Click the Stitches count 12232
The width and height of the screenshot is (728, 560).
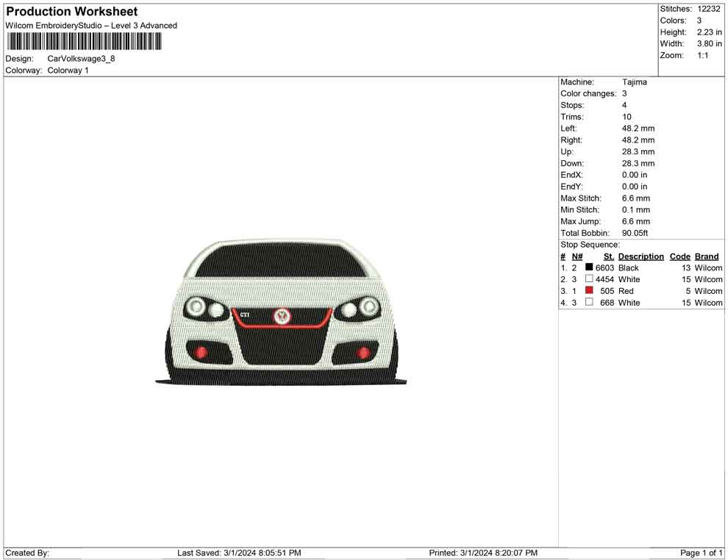coord(708,9)
